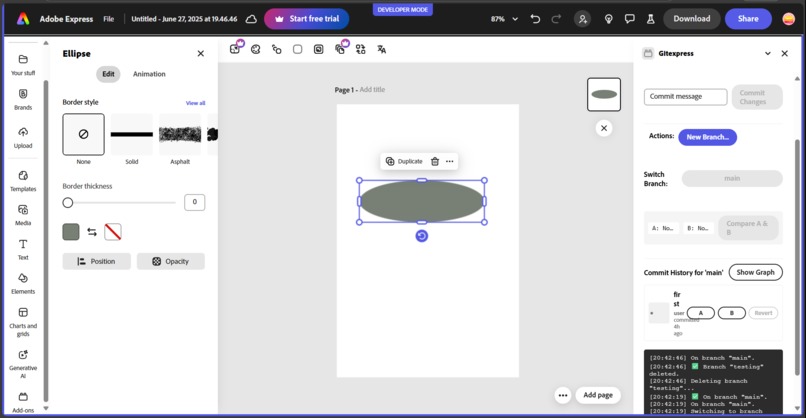Click the cloud sync status icon
The image size is (806, 418).
click(x=251, y=19)
